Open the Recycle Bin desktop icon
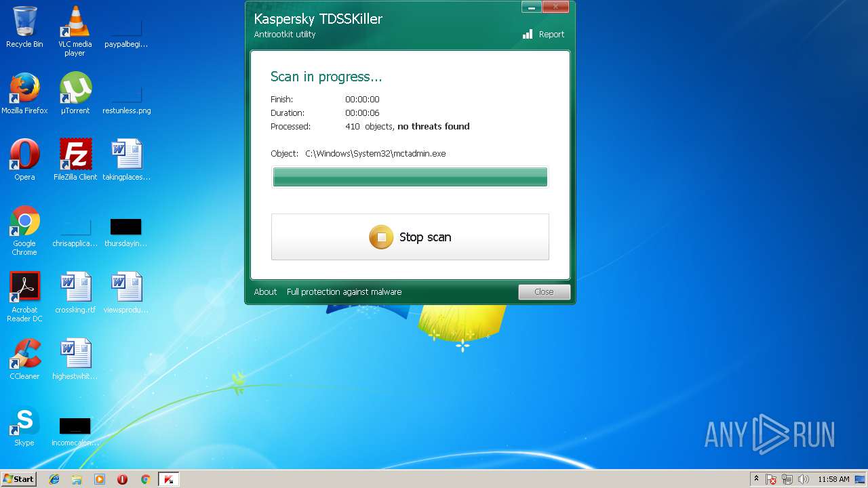 (24, 27)
